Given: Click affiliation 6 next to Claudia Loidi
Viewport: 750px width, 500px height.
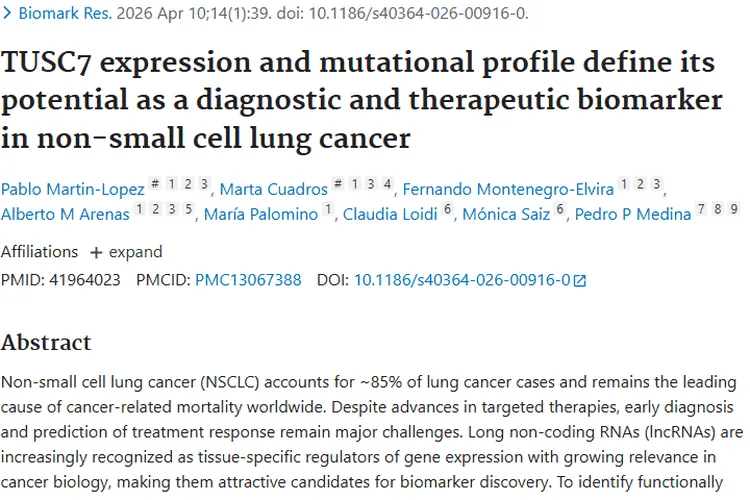Looking at the screenshot, I should click(x=448, y=210).
